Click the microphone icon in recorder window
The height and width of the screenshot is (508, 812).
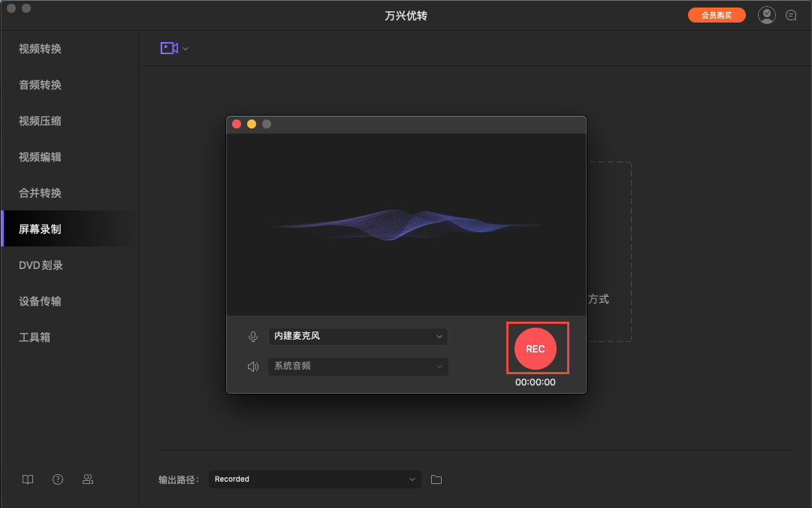point(253,336)
